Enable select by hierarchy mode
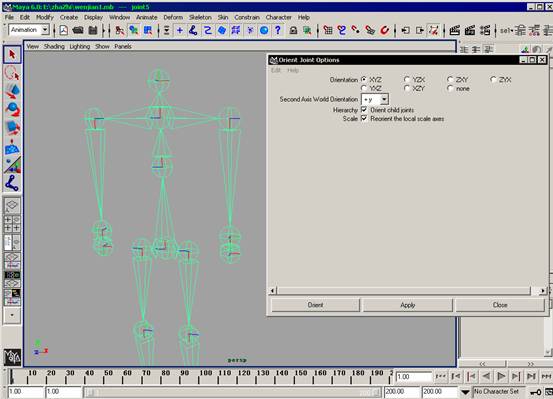Viewport: 553px width, 399px height. tap(120, 30)
